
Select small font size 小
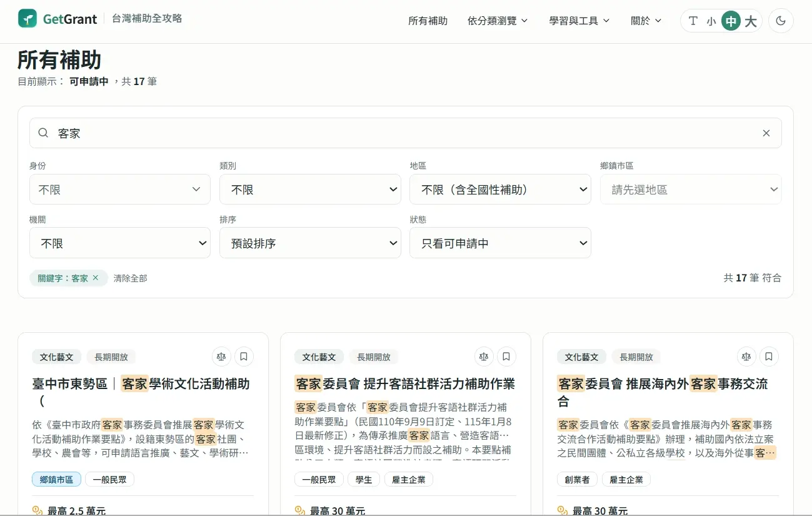(x=711, y=21)
